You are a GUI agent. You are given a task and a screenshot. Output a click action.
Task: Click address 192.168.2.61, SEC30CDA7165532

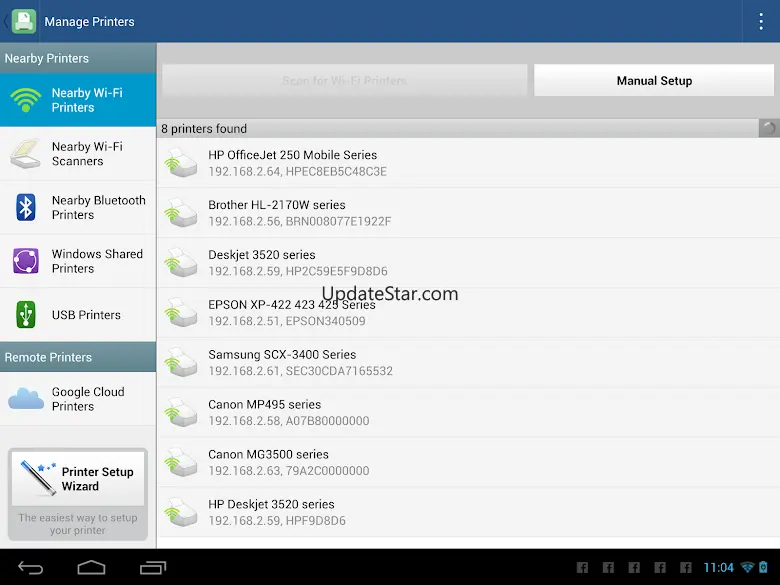(300, 371)
